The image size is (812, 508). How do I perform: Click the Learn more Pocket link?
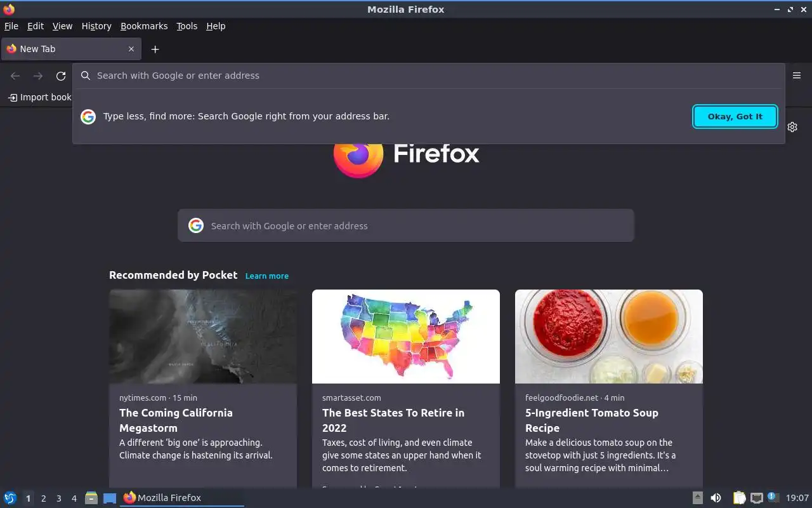pyautogui.click(x=267, y=276)
